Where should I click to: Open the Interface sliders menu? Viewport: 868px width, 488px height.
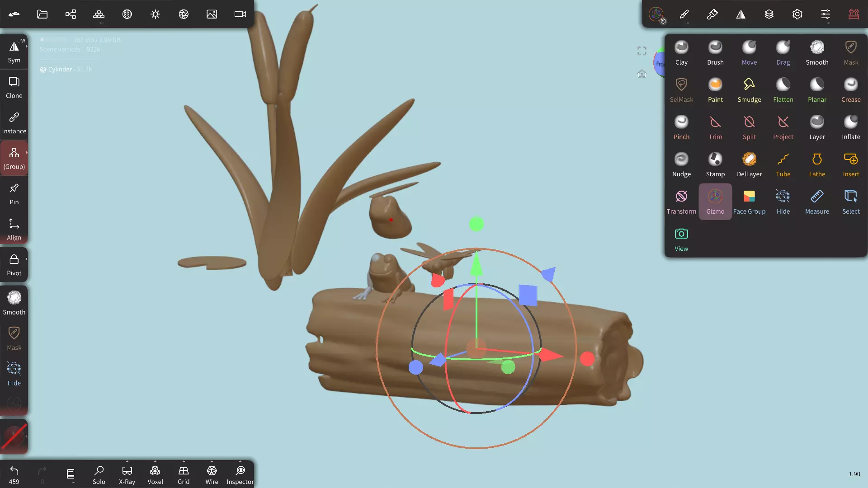coord(826,14)
